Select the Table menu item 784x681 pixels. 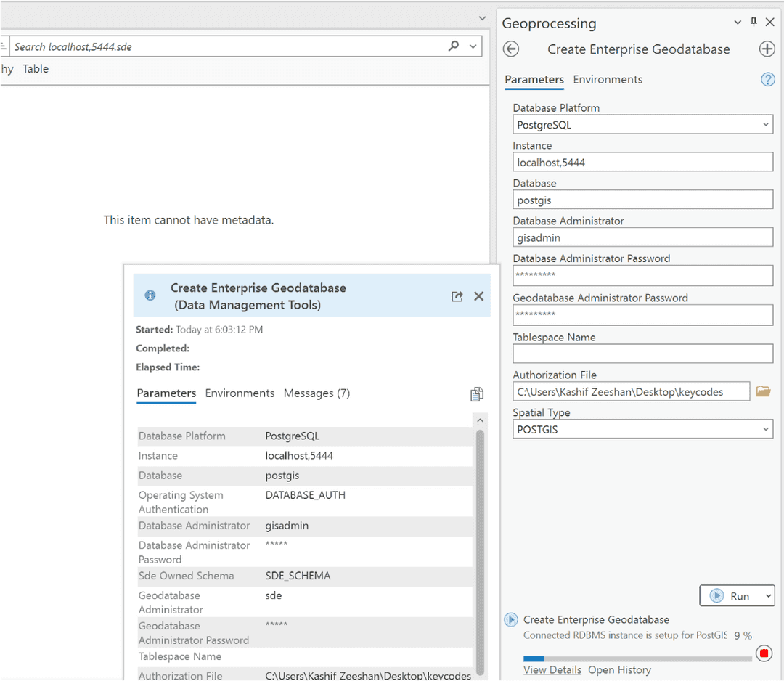[x=35, y=68]
